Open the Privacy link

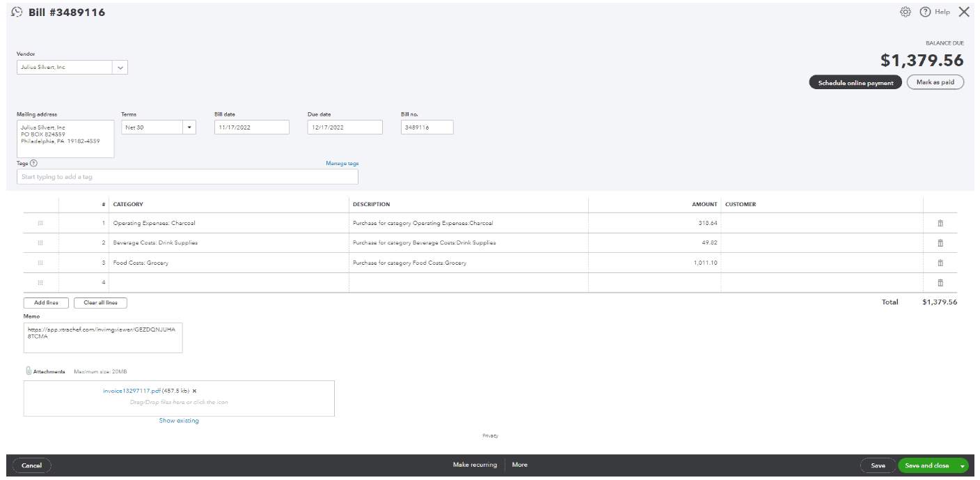490,435
